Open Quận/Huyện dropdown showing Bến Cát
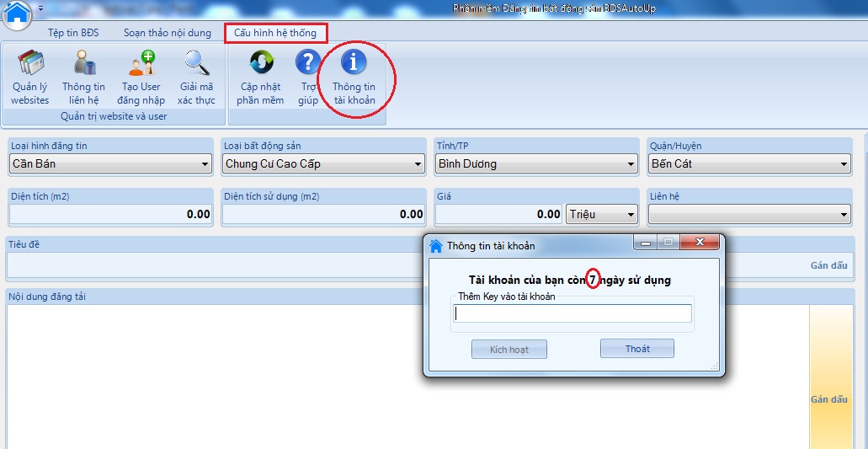This screenshot has height=449, width=868. (x=844, y=164)
